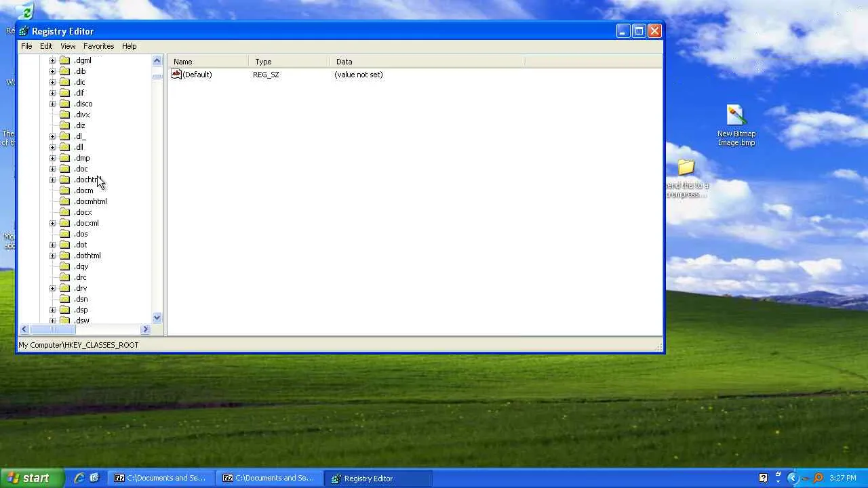This screenshot has height=488, width=868.
Task: Click the tree scrollbar down arrow
Action: tap(157, 318)
